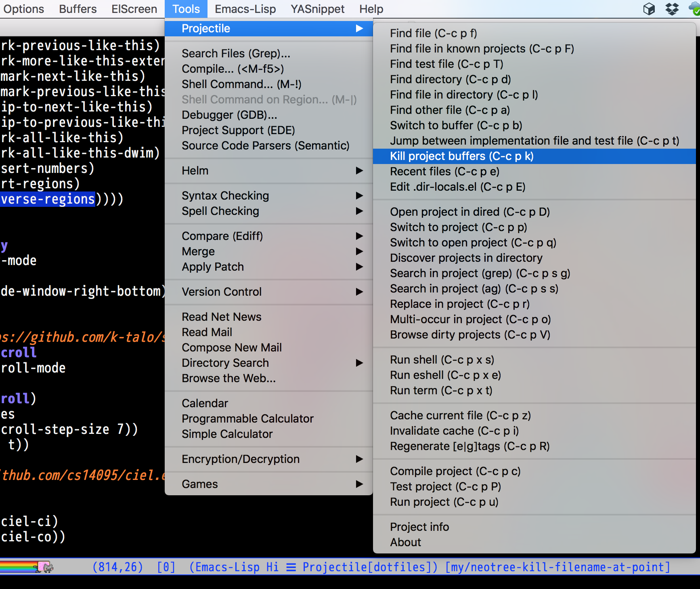Expand the Projectile submenu
This screenshot has width=700, height=589.
coord(269,28)
